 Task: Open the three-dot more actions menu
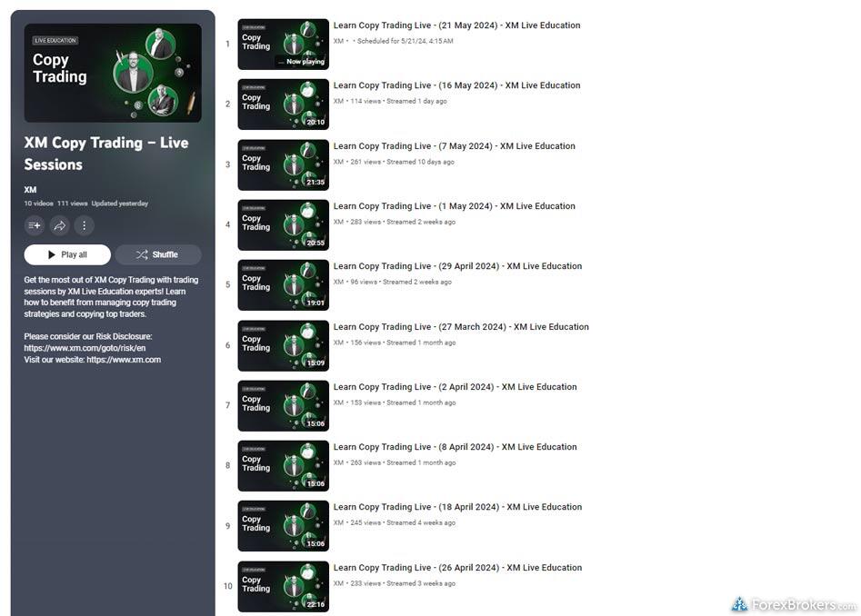[x=84, y=225]
